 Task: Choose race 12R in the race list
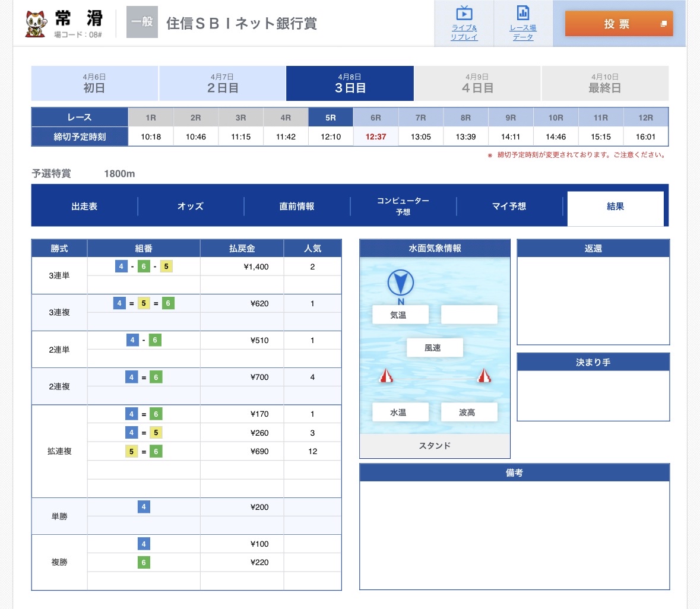tap(645, 118)
